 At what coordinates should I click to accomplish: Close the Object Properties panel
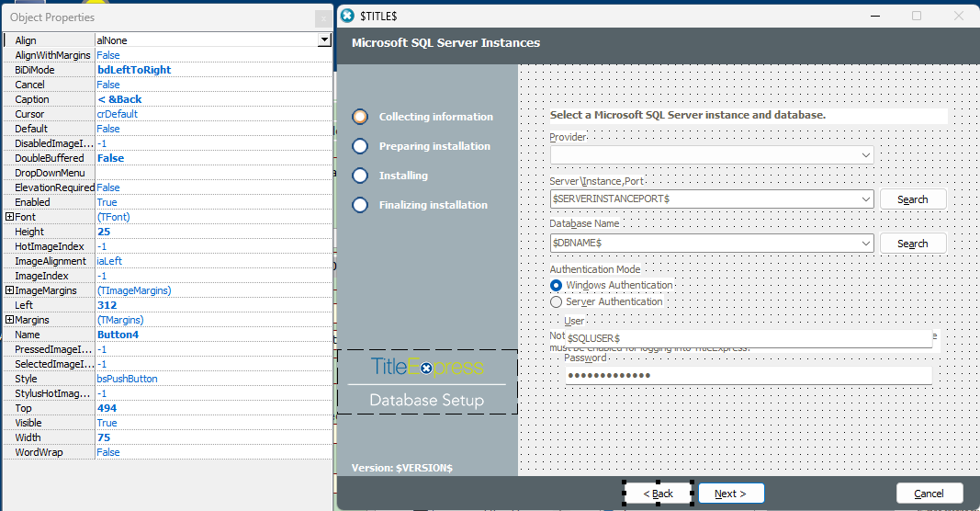323,18
